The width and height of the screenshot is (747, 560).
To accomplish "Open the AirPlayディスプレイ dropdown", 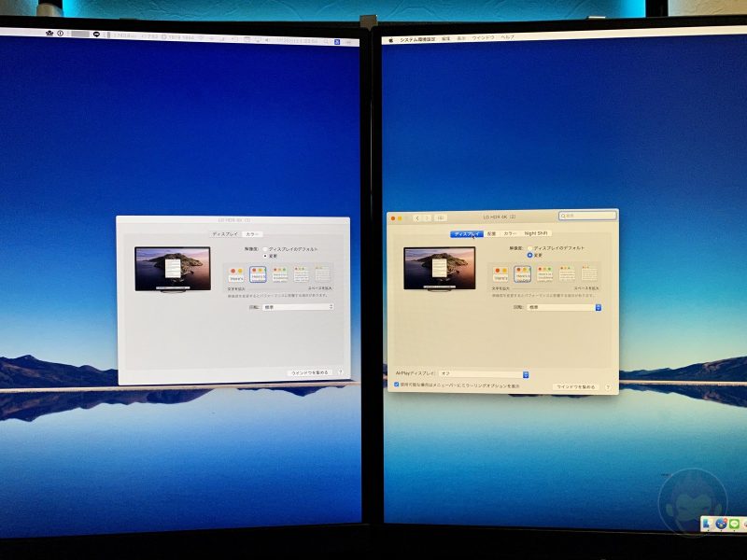I will pyautogui.click(x=481, y=373).
